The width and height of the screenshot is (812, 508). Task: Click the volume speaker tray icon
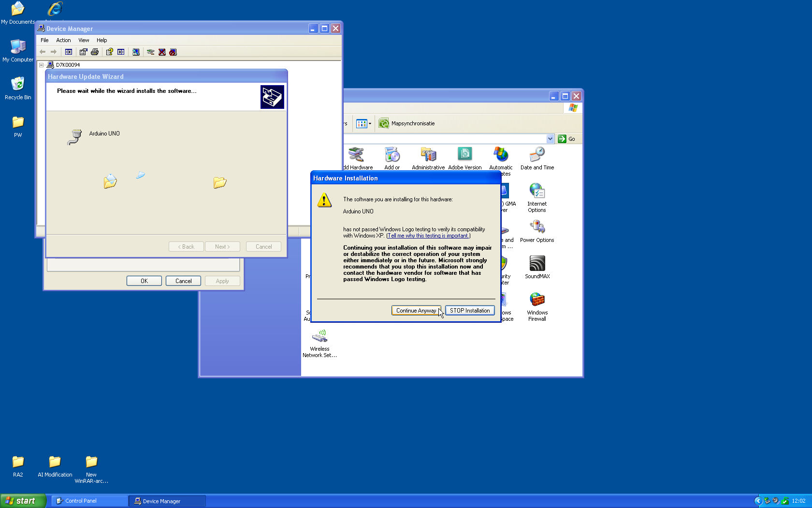[776, 501]
